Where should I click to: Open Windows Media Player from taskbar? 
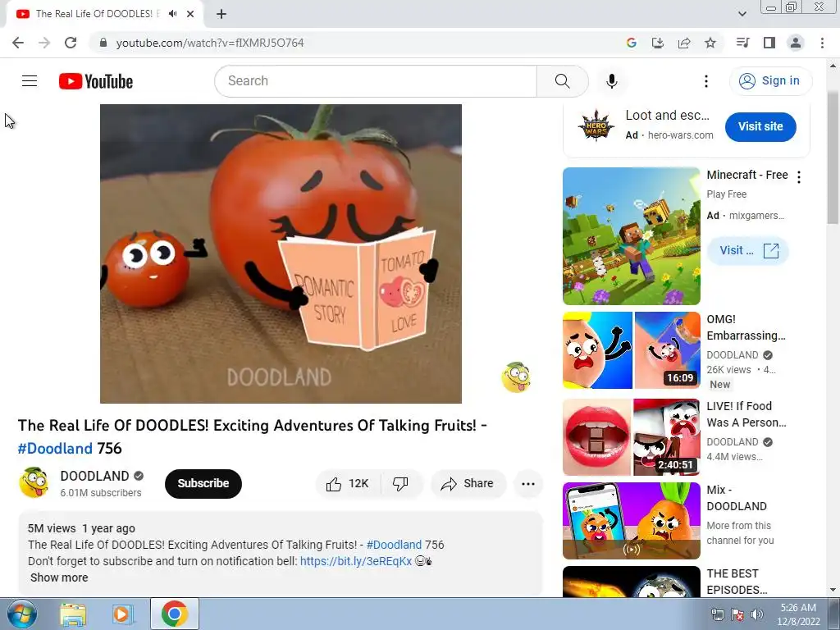coord(123,614)
